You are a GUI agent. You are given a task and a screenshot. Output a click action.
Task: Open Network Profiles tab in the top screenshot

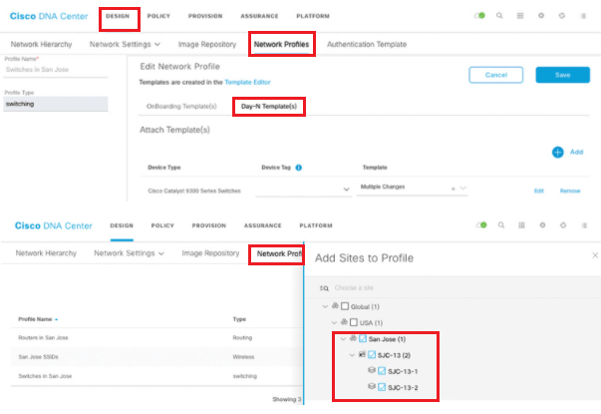[281, 44]
